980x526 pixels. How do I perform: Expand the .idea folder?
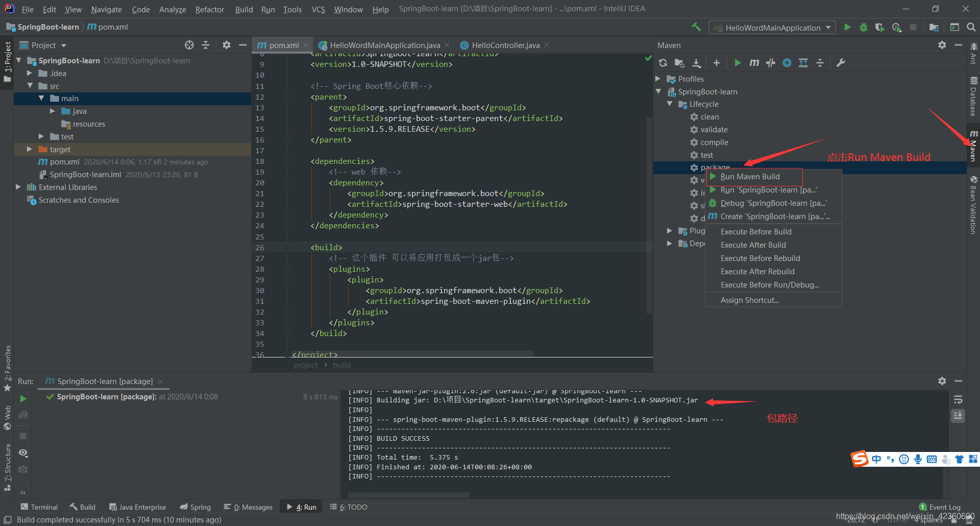pyautogui.click(x=30, y=73)
